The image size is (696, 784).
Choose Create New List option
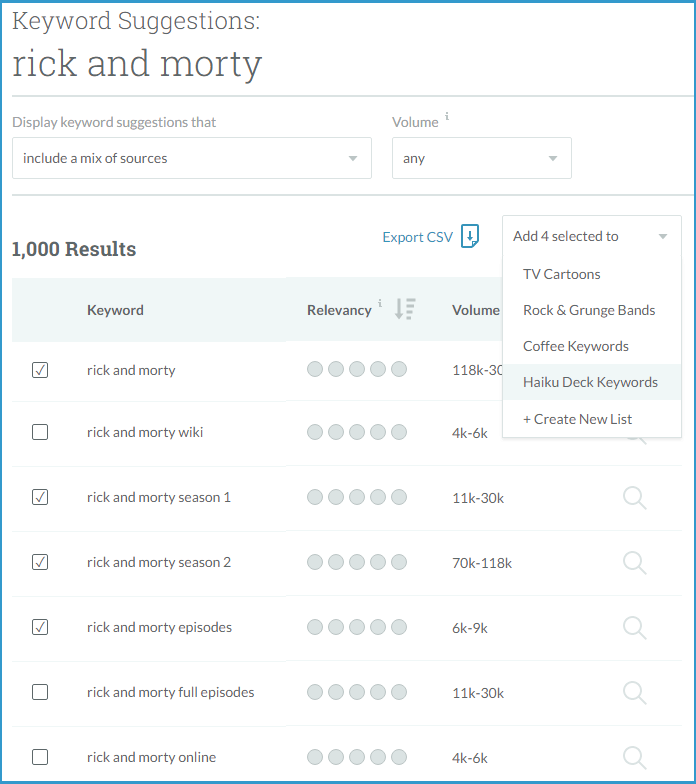(x=577, y=419)
